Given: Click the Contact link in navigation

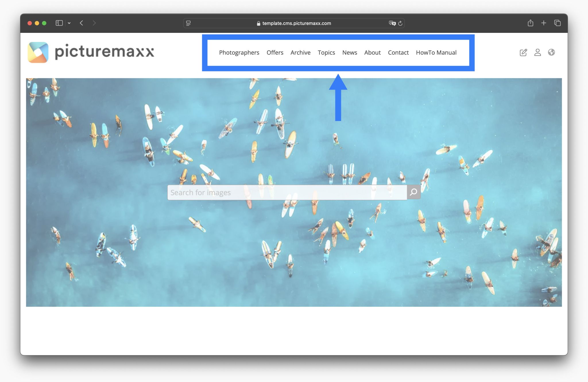Looking at the screenshot, I should click(x=398, y=52).
